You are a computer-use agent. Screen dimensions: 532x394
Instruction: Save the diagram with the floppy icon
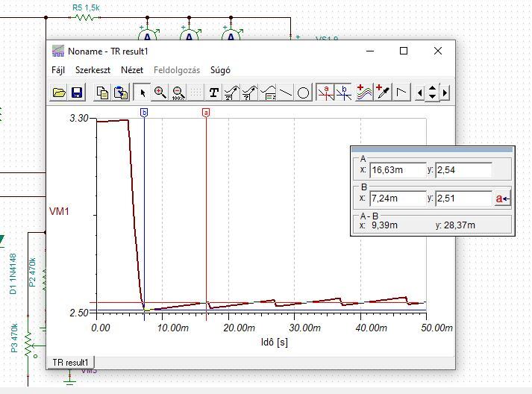coord(77,93)
